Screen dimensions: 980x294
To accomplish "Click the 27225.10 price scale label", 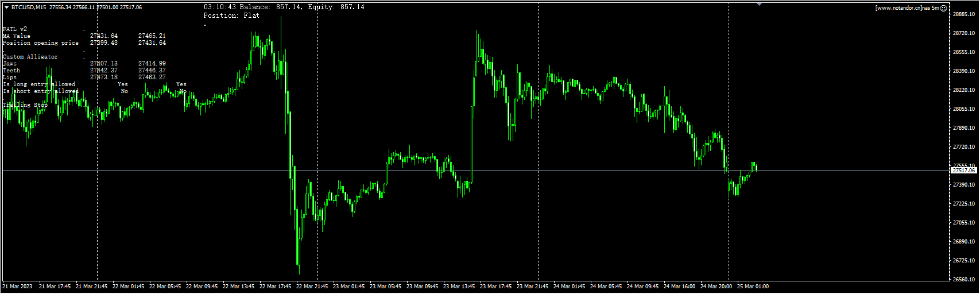I will coord(964,204).
